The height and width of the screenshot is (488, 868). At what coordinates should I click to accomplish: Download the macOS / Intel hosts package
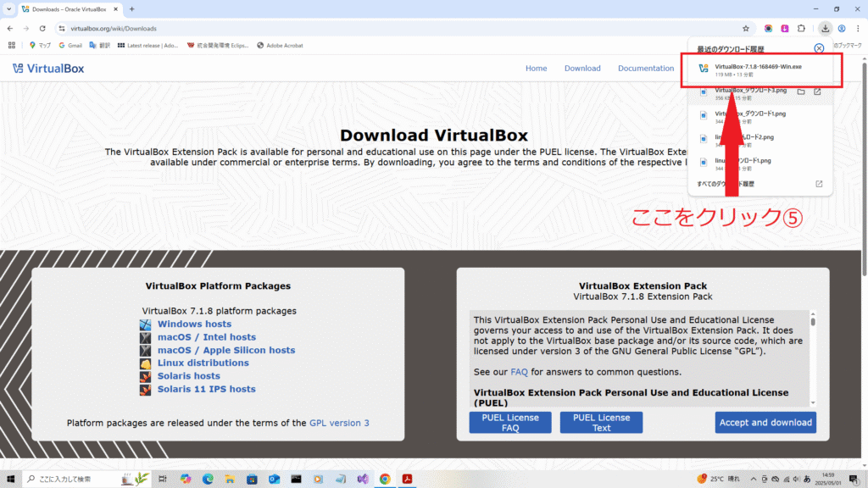pos(207,337)
